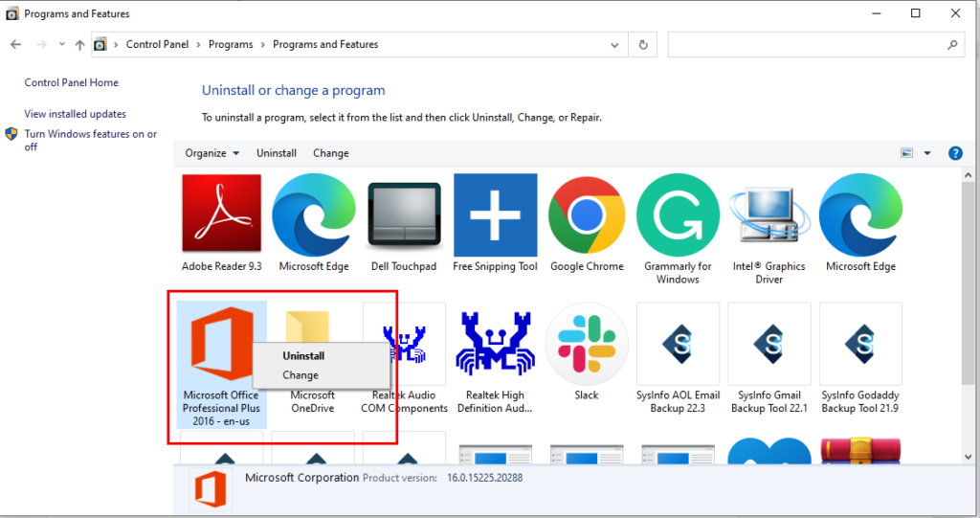The width and height of the screenshot is (980, 518).
Task: Select the Intel Graphics Driver icon
Action: (769, 214)
